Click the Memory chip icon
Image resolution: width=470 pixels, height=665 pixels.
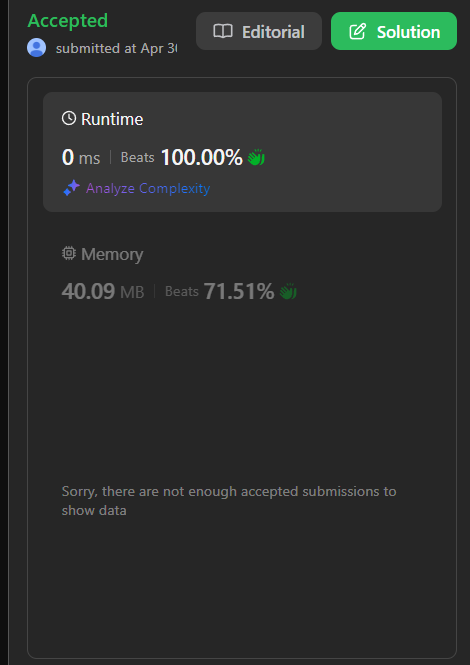coord(69,254)
